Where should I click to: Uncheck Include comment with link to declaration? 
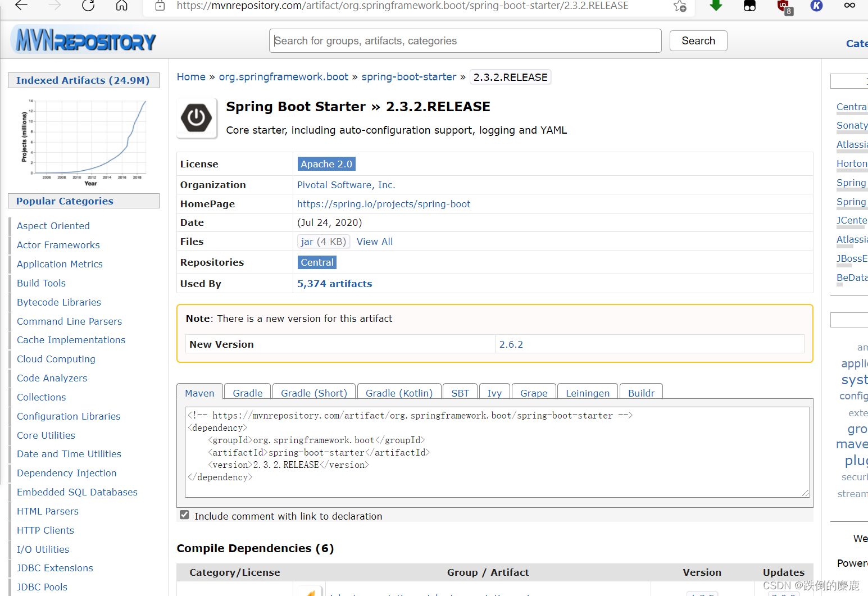(x=184, y=515)
